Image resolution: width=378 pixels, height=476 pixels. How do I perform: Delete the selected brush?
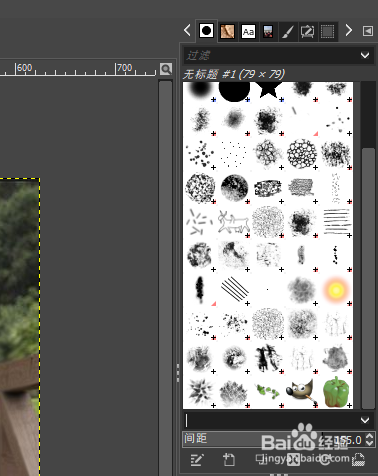pos(293,460)
